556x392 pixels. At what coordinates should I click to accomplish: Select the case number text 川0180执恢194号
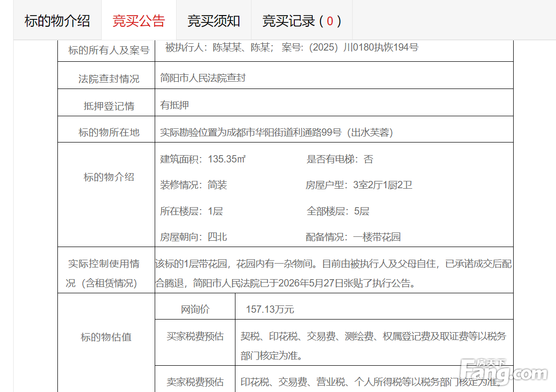381,47
